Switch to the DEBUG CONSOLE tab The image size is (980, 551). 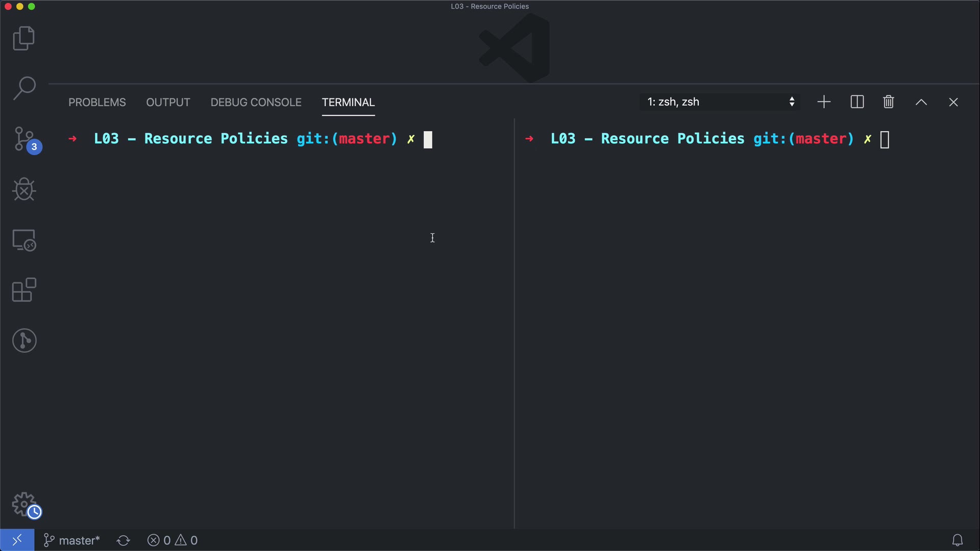point(256,103)
